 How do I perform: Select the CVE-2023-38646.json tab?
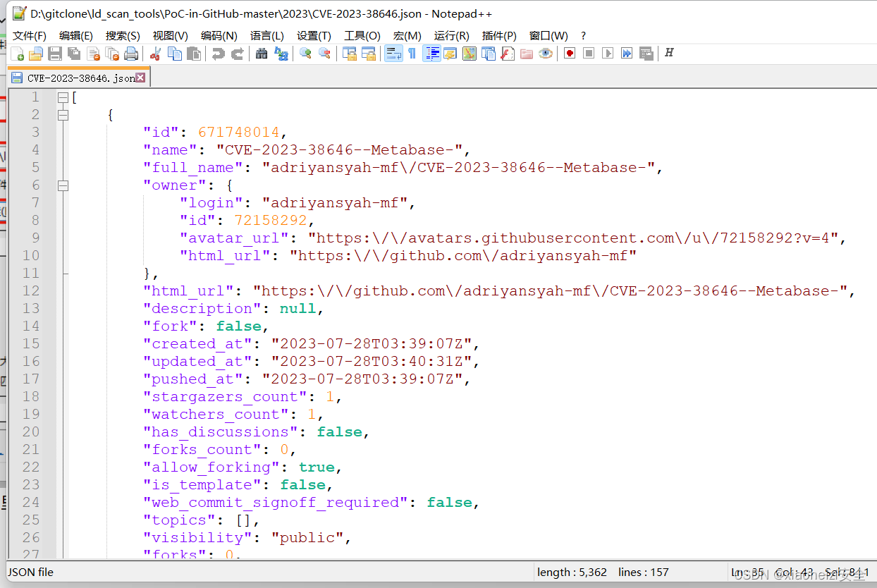click(x=80, y=78)
